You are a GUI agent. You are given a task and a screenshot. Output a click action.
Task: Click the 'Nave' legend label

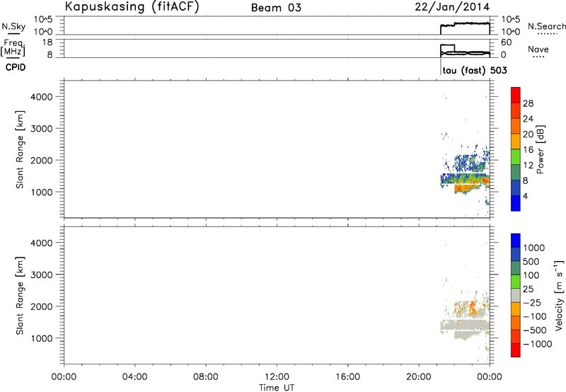coord(538,50)
